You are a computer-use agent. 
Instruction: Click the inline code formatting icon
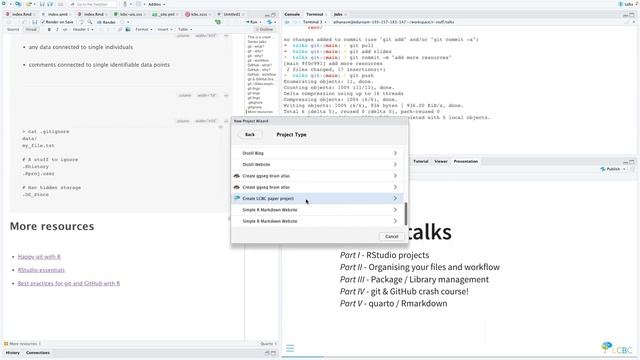point(65,29)
